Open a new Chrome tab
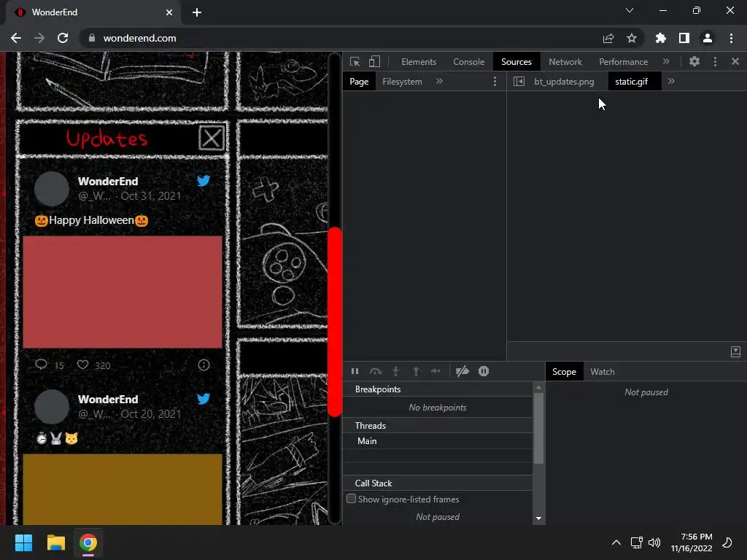This screenshot has width=747, height=560. (197, 12)
